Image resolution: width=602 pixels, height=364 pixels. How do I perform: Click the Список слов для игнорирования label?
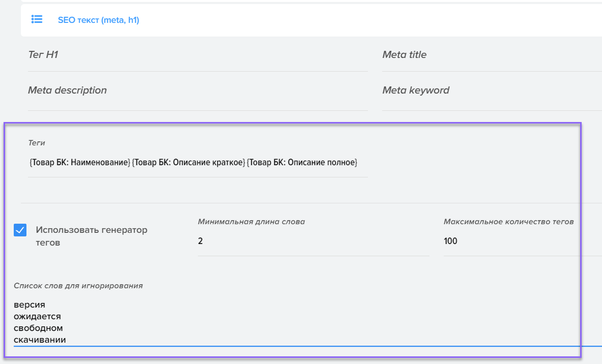[x=78, y=286]
